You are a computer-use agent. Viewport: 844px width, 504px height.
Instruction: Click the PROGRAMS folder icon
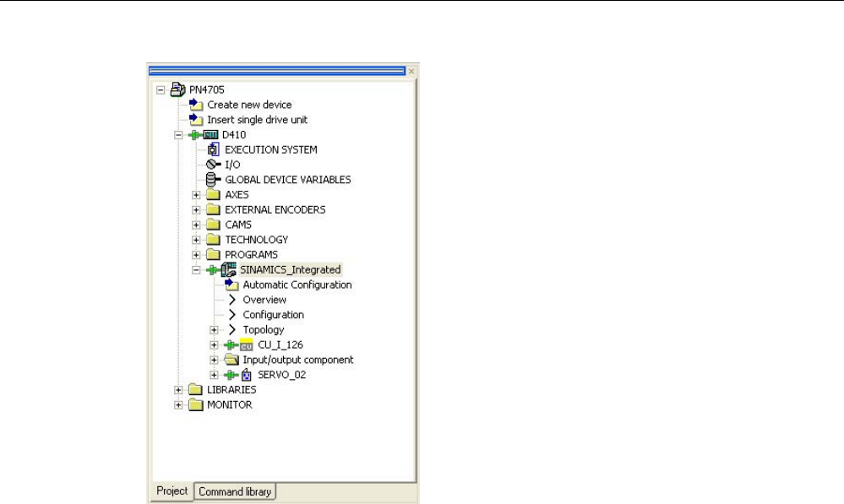click(x=214, y=254)
